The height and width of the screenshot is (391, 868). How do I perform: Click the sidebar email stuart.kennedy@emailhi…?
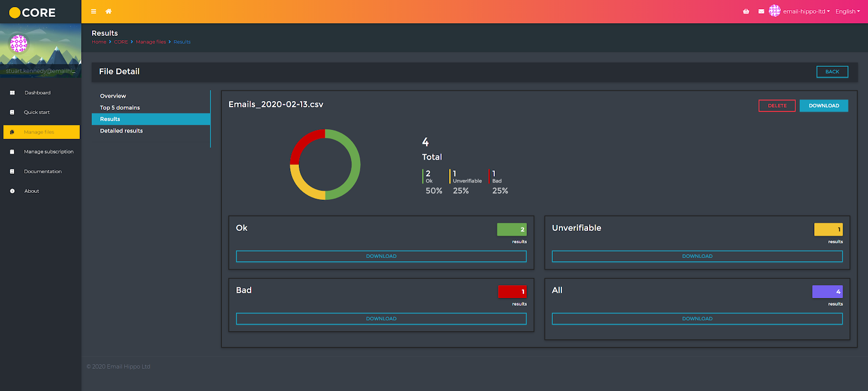tap(41, 71)
